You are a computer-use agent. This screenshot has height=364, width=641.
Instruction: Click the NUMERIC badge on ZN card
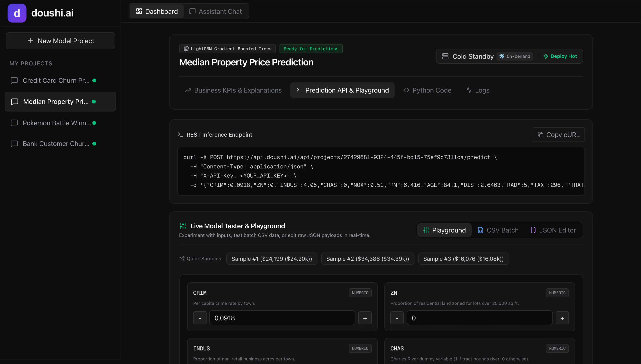(x=557, y=293)
